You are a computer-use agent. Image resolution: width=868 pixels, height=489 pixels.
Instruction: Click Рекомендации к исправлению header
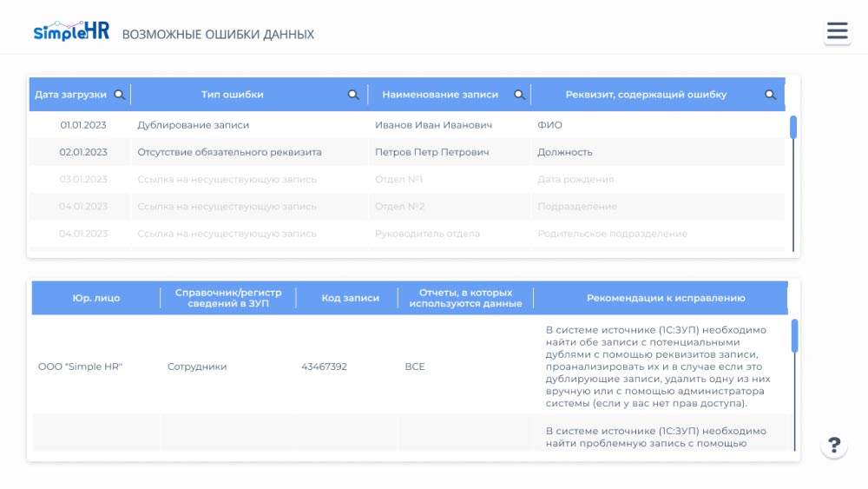(x=666, y=298)
